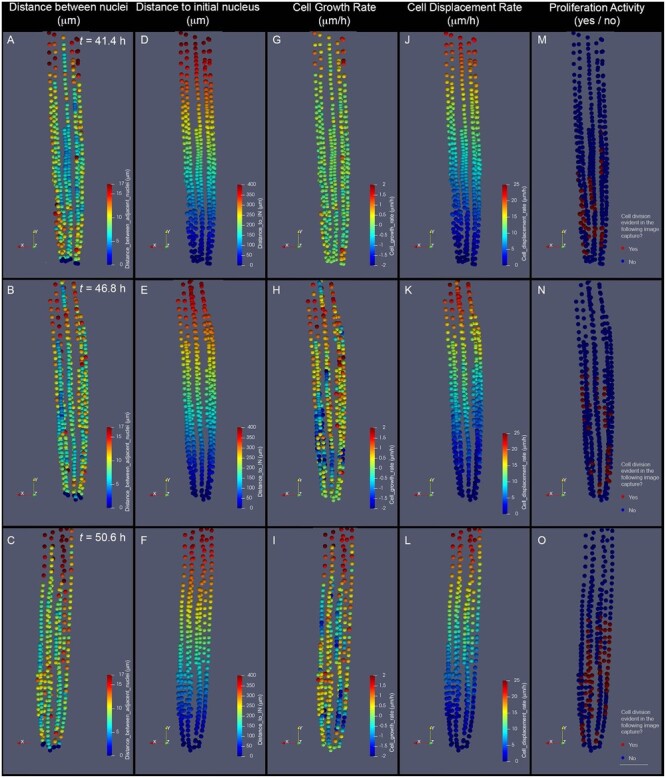Click the panel letter H
The width and height of the screenshot is (666, 778).
(x=276, y=290)
